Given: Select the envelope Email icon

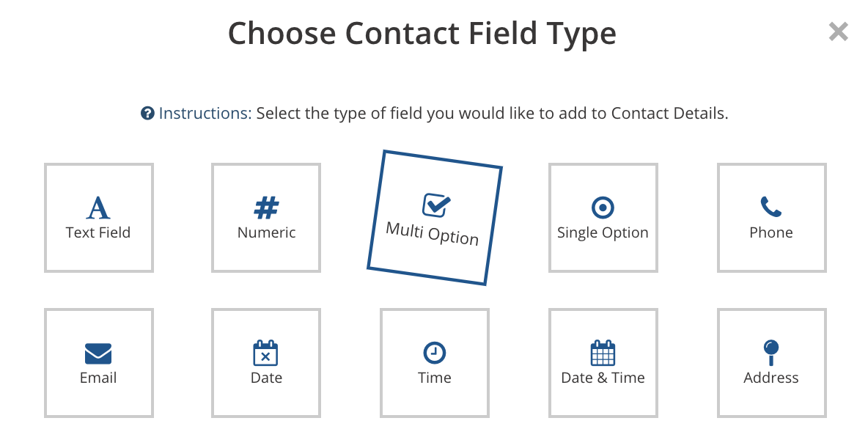Looking at the screenshot, I should (98, 353).
